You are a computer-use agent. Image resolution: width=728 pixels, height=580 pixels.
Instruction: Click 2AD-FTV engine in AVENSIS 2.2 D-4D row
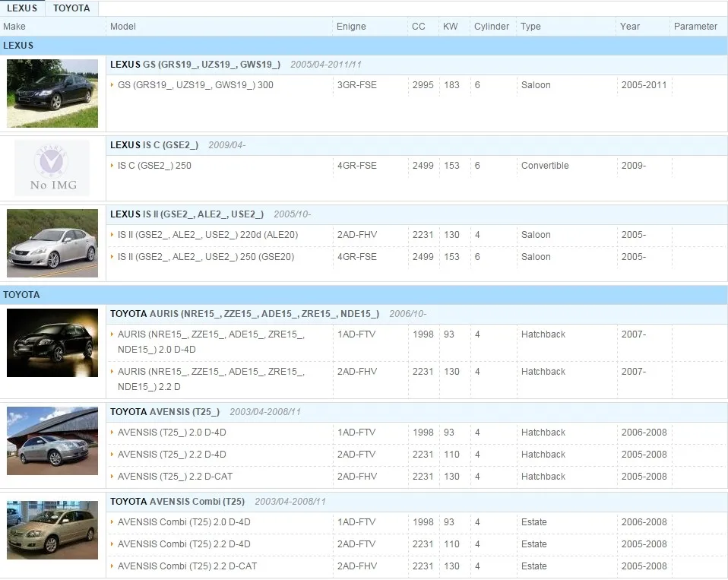tap(356, 455)
